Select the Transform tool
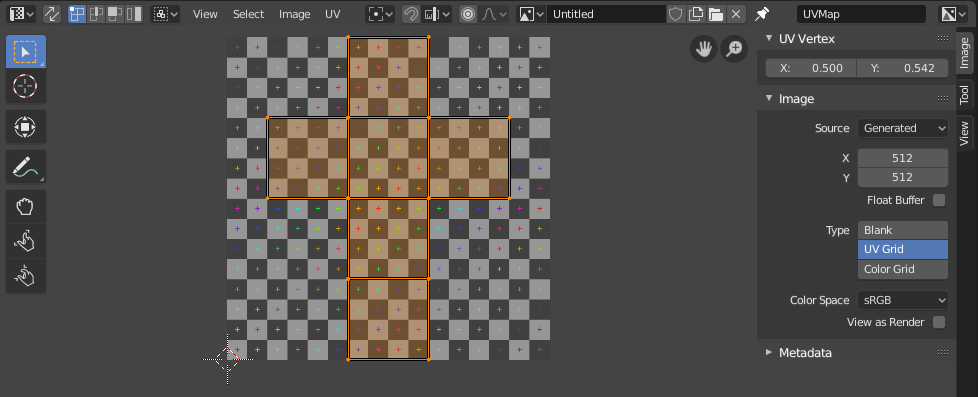The image size is (978, 397). click(26, 127)
